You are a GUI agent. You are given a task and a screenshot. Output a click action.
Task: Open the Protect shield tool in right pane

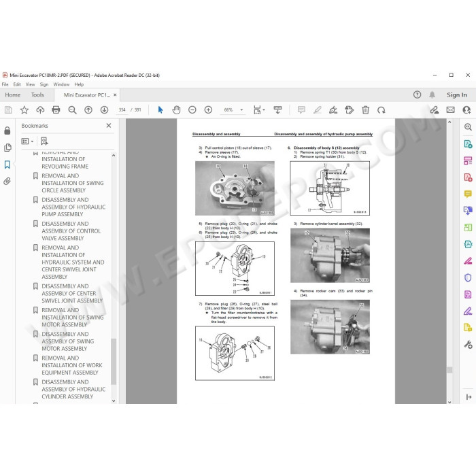pyautogui.click(x=468, y=277)
